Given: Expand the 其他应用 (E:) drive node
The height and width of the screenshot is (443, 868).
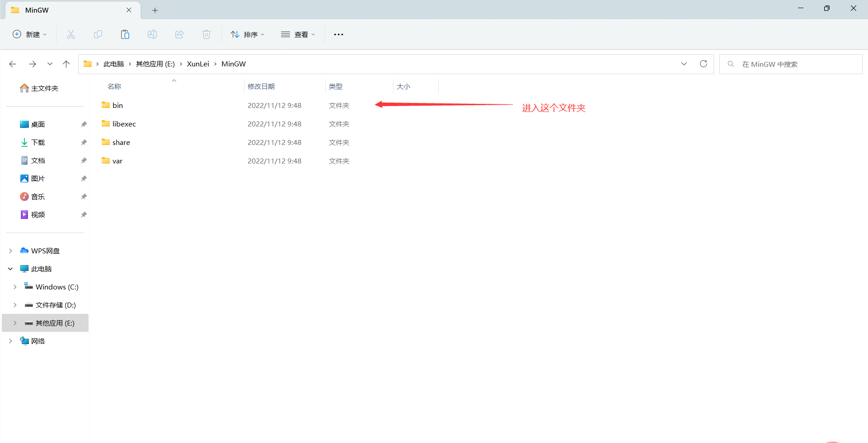Looking at the screenshot, I should coord(15,323).
